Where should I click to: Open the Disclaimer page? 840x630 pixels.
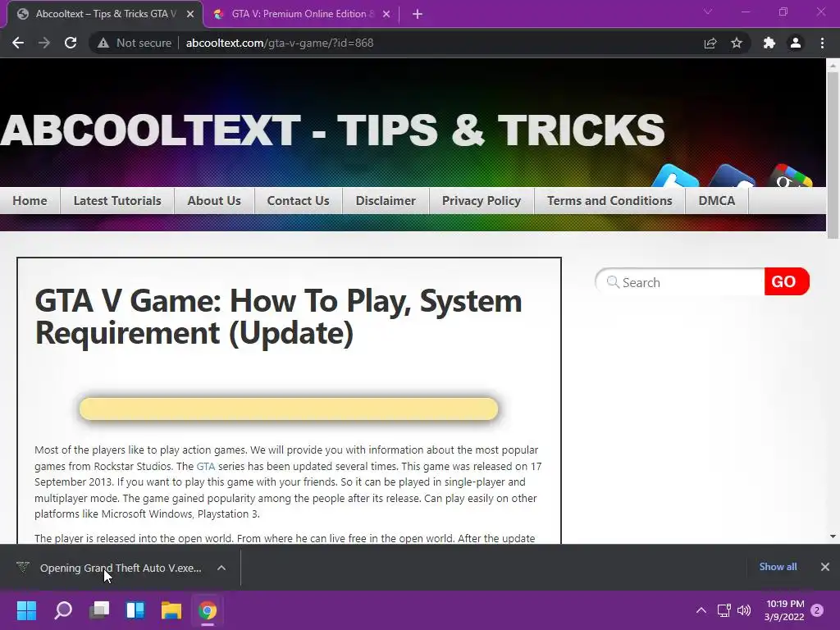(x=386, y=201)
